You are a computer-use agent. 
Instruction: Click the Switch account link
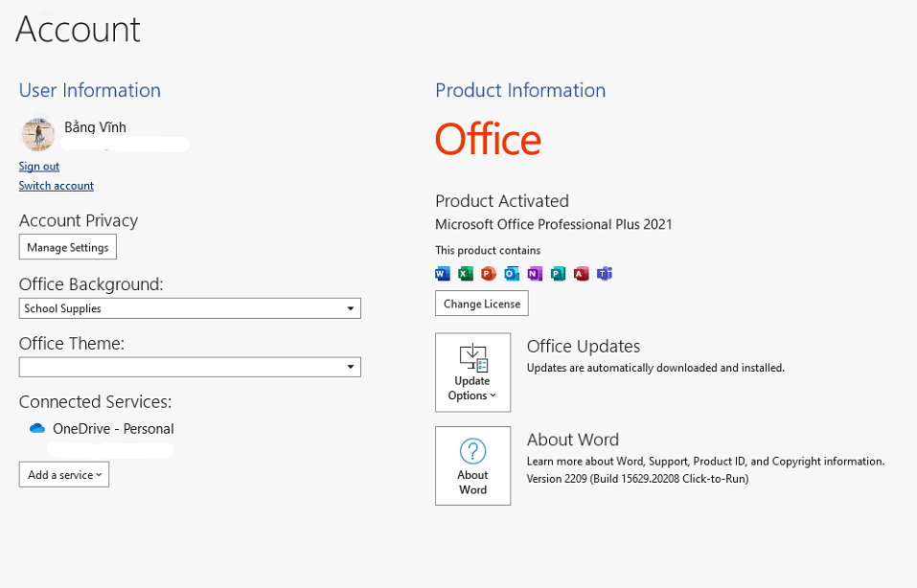57,185
